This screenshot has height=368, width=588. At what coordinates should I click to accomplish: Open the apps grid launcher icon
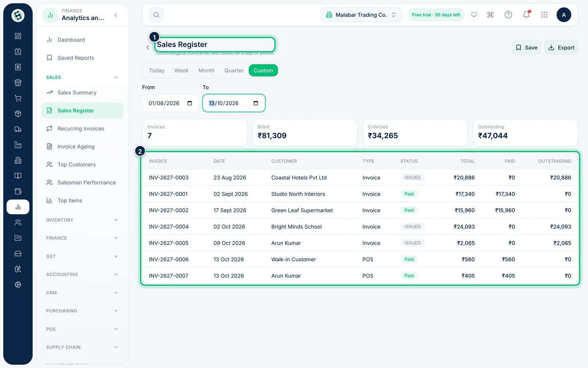(x=544, y=15)
